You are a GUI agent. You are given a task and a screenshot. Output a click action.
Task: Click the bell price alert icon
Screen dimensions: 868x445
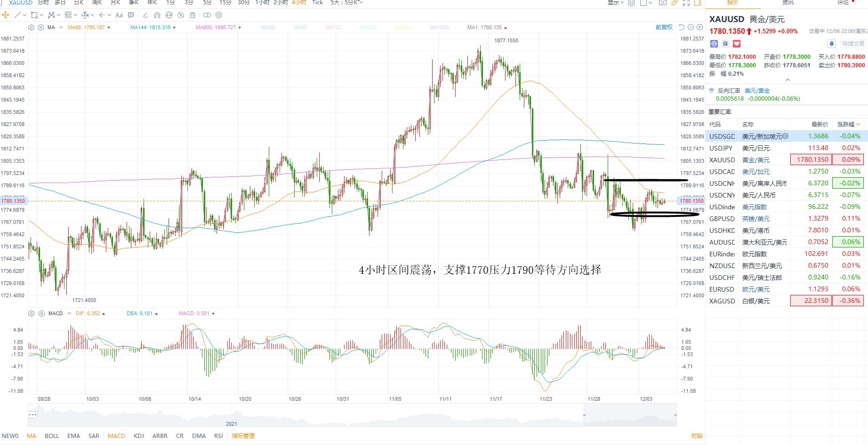point(832,44)
